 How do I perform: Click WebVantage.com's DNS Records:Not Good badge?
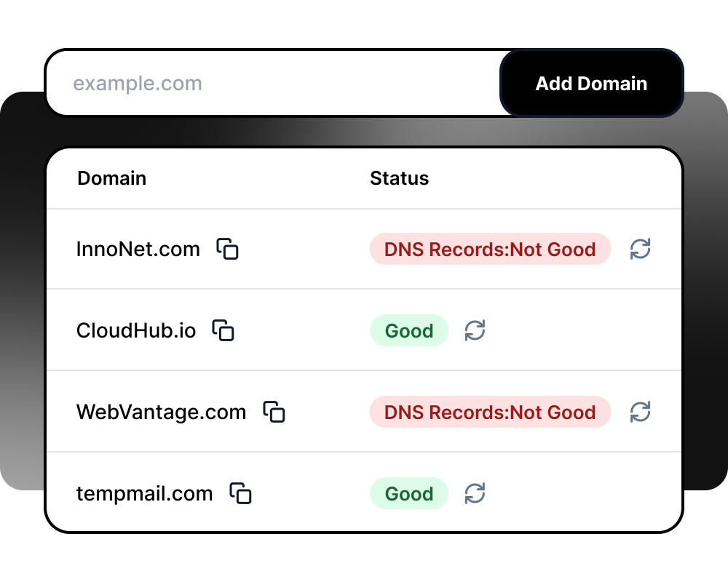pos(490,412)
